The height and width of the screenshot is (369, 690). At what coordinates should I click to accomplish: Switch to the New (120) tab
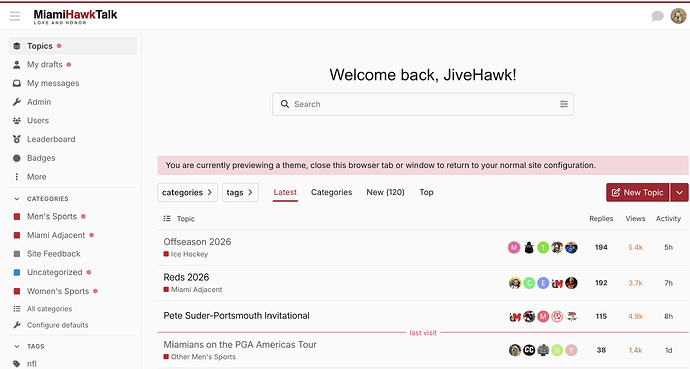coord(385,192)
